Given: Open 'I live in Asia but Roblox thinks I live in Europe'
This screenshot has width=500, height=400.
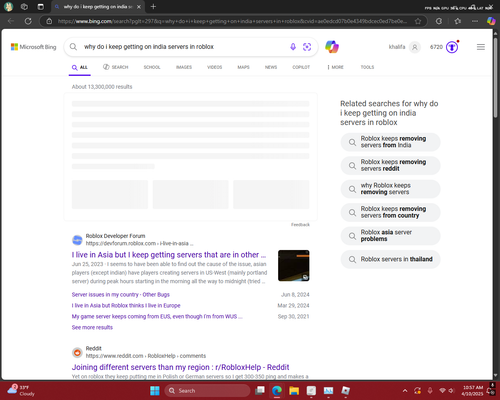Looking at the screenshot, I should tap(126, 306).
